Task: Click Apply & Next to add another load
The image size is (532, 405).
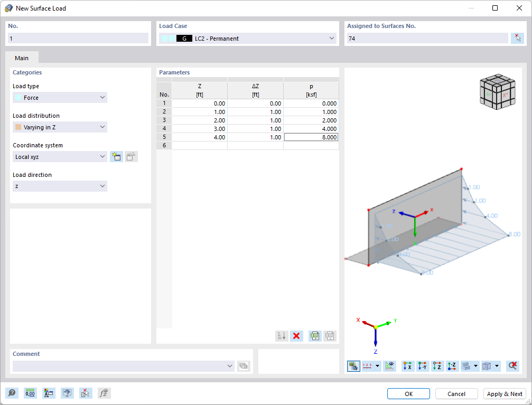Action: [x=505, y=393]
